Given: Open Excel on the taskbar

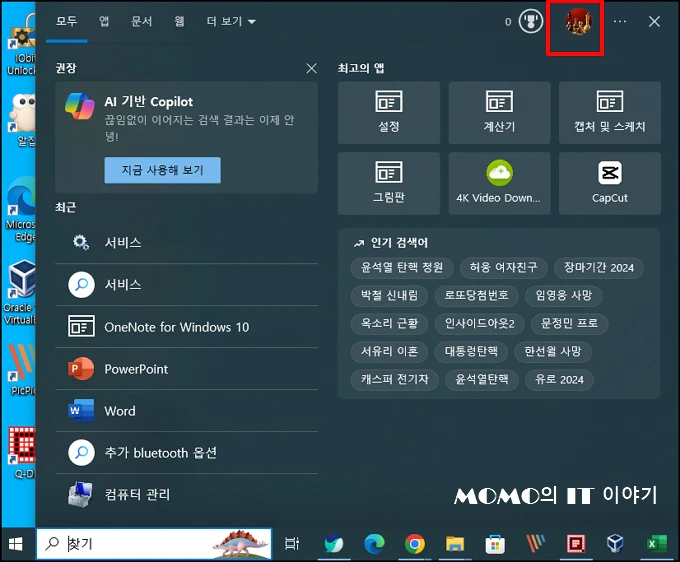Looking at the screenshot, I should [656, 544].
